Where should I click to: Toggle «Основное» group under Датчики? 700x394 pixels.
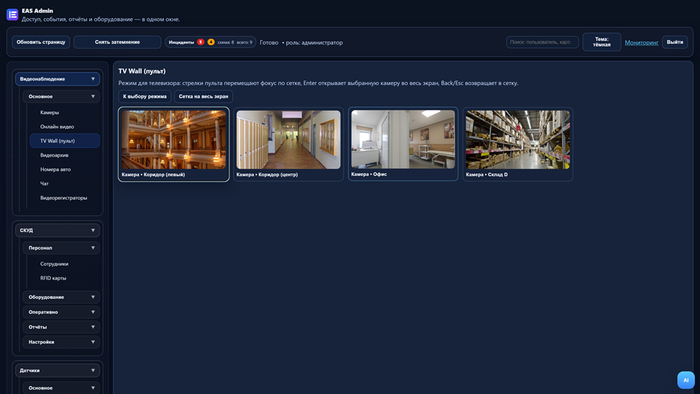click(61, 388)
